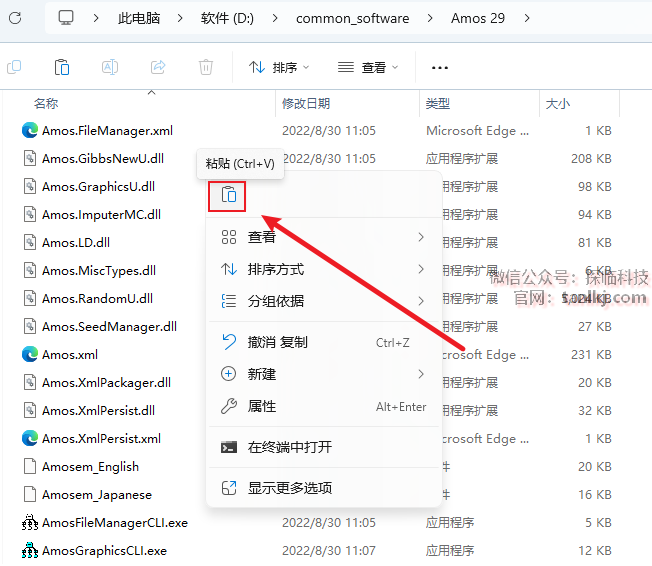Select file name Amos.XmlPersist.dll
Viewport: 652px width, 566px height.
(x=99, y=410)
